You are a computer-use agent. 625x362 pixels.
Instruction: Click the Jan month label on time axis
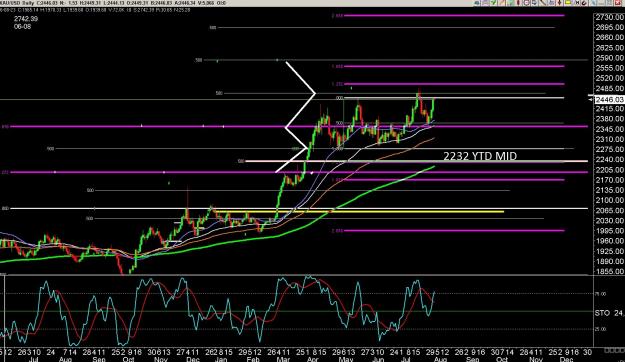pos(221,359)
